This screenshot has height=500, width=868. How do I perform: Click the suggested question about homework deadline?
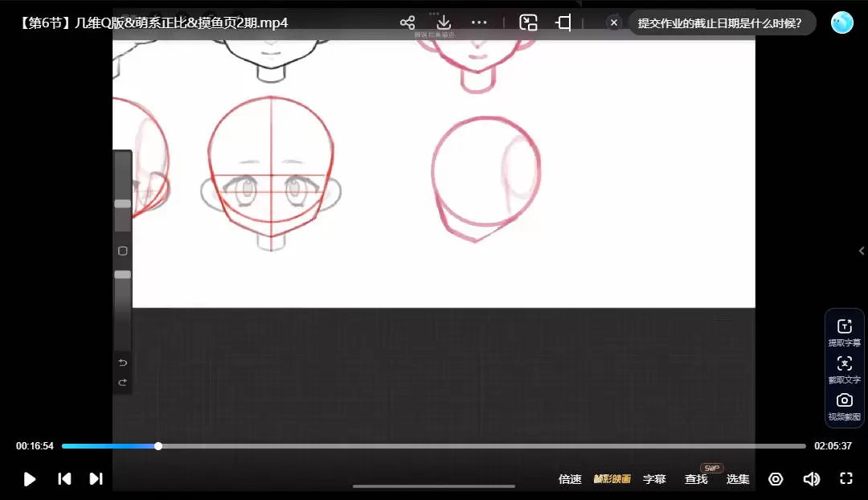tap(719, 23)
